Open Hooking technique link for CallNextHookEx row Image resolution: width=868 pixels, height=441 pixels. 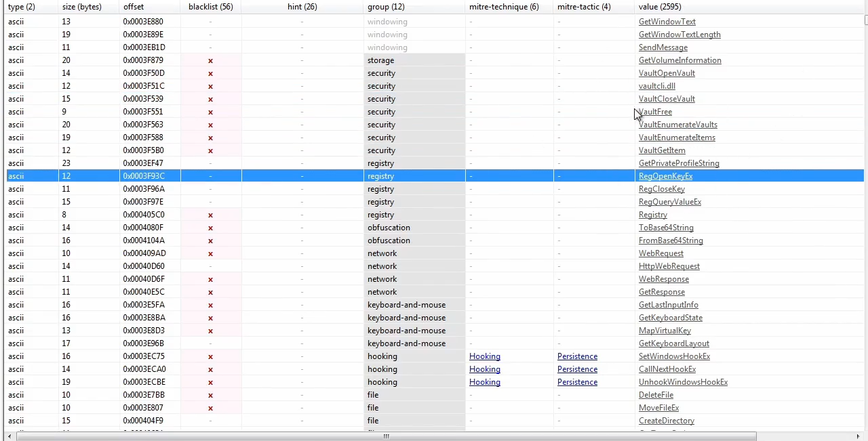point(484,369)
